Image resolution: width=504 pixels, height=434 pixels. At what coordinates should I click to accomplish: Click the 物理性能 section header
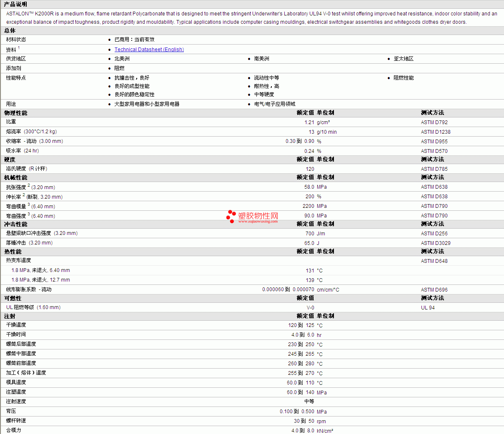[16, 113]
